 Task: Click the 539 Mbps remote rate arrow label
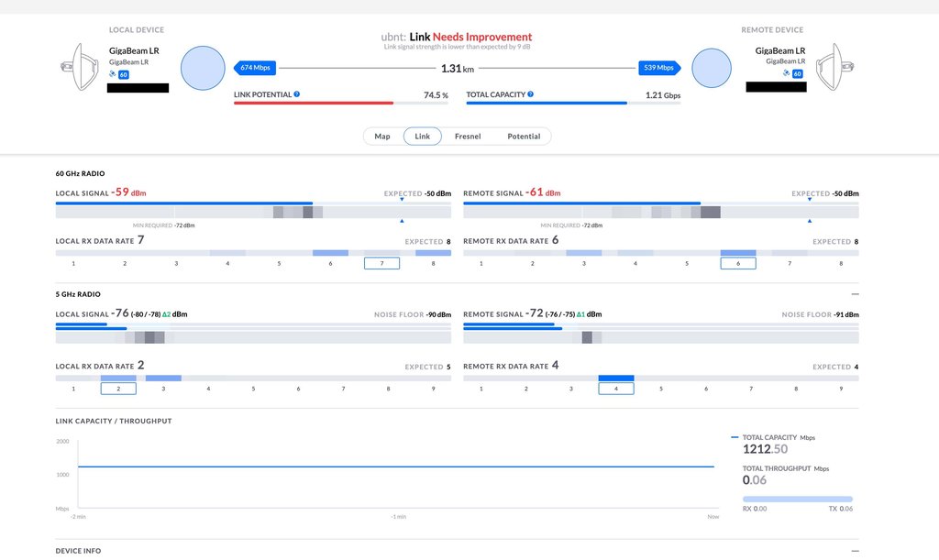click(659, 68)
